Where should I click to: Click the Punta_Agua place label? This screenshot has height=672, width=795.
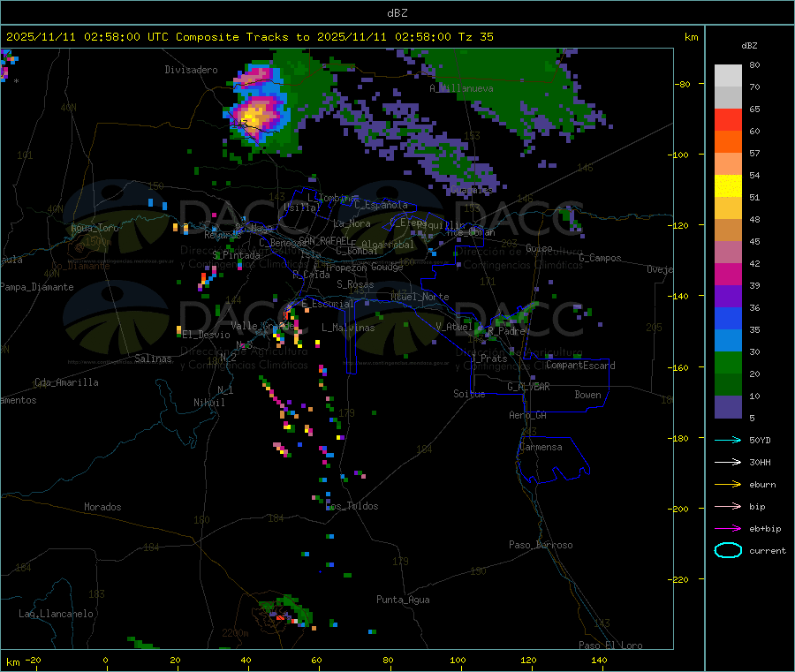coord(403,600)
